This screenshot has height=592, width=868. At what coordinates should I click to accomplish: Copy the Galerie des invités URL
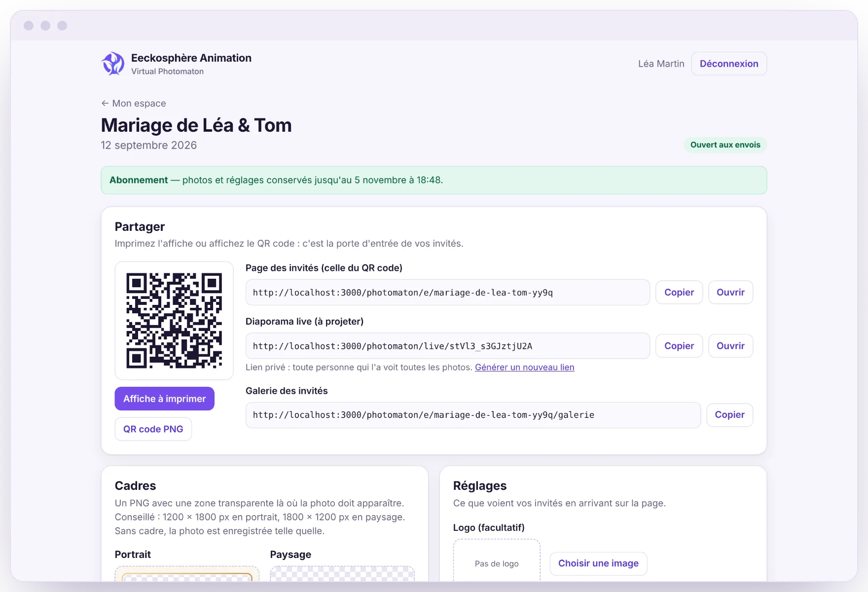tap(729, 415)
